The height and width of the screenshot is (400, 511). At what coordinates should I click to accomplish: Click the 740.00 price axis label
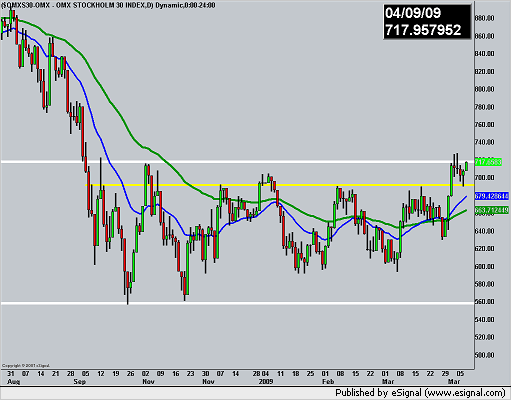(x=484, y=142)
